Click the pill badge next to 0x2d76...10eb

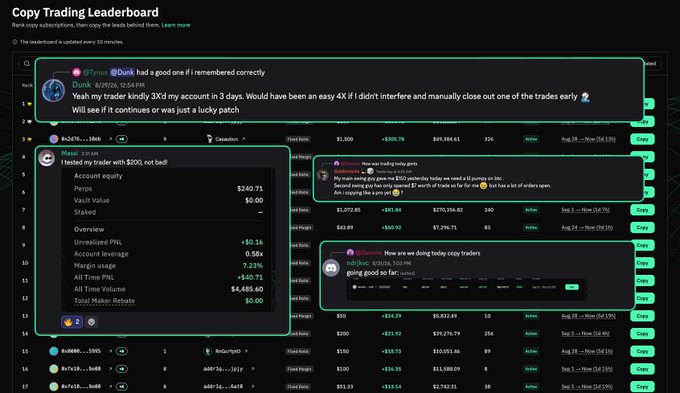pyautogui.click(x=122, y=139)
